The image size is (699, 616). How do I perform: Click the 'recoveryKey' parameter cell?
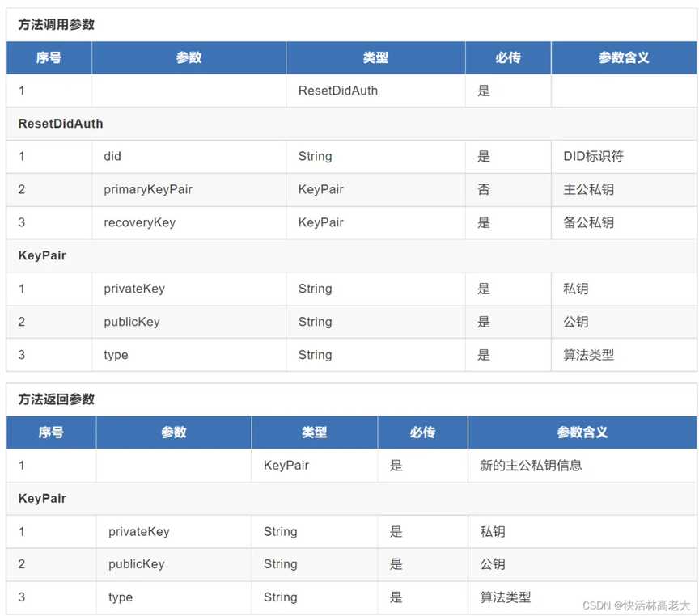click(x=139, y=222)
